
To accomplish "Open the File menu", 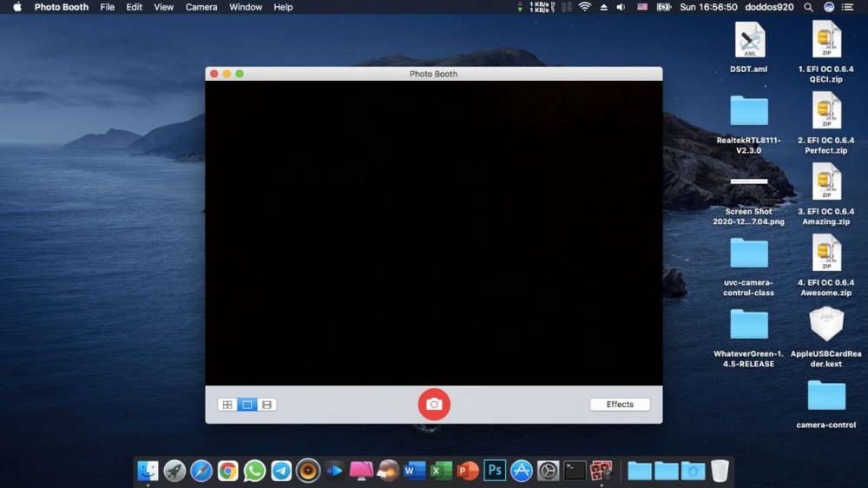I will [x=108, y=7].
